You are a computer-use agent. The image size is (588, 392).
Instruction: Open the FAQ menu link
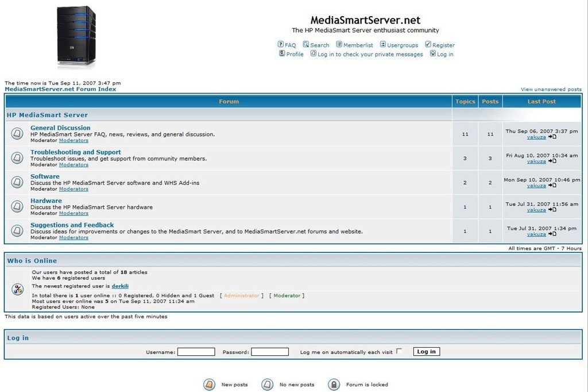pyautogui.click(x=290, y=45)
